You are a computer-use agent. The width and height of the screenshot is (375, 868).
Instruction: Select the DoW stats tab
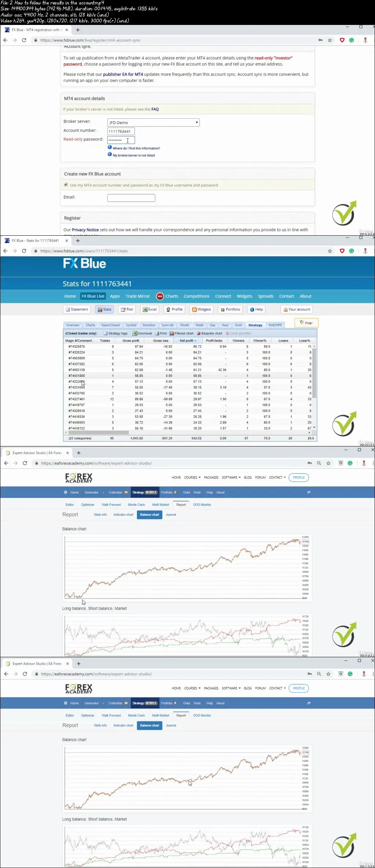[238, 325]
